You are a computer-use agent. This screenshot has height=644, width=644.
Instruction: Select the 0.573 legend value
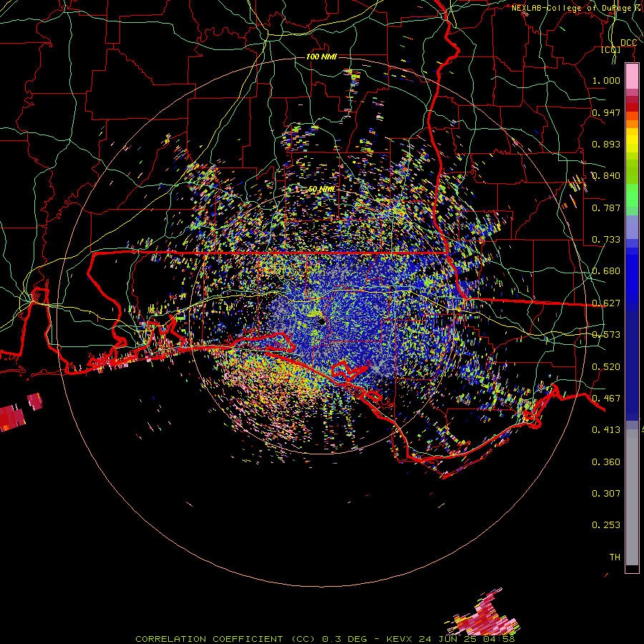point(606,334)
